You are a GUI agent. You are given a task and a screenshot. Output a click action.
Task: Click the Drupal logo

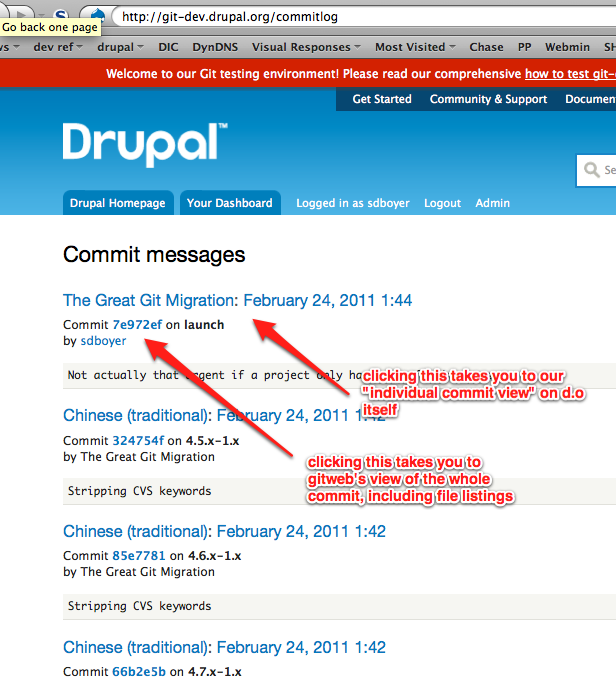pos(145,144)
